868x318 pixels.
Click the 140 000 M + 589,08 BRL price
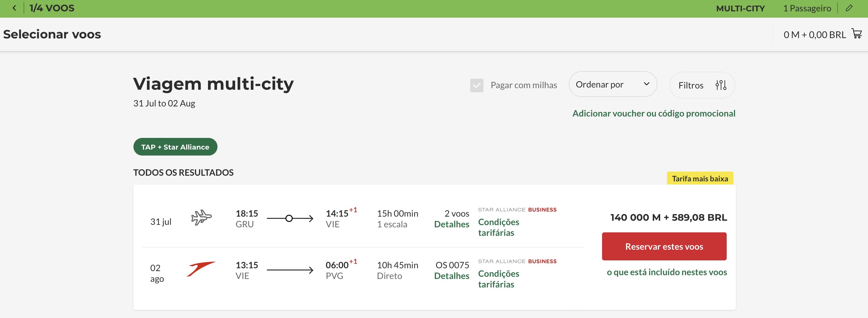point(668,218)
